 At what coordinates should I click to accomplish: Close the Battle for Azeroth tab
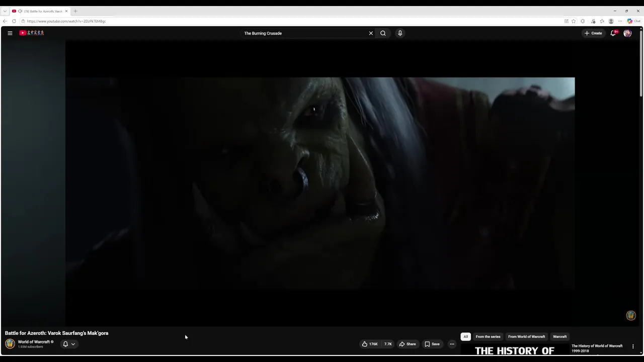click(66, 11)
